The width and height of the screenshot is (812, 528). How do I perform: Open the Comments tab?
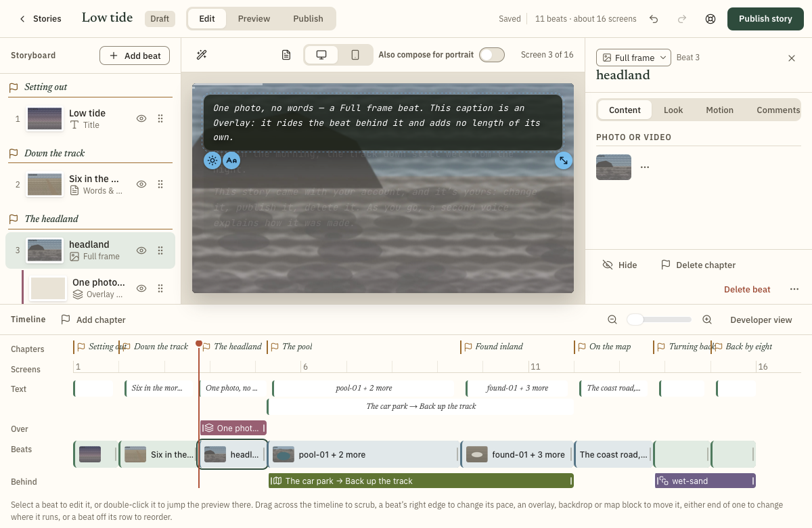coord(778,110)
